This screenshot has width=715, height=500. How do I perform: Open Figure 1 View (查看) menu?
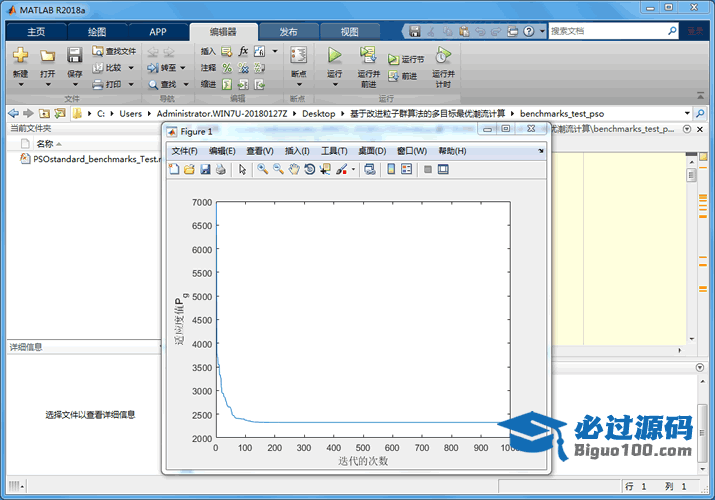259,151
